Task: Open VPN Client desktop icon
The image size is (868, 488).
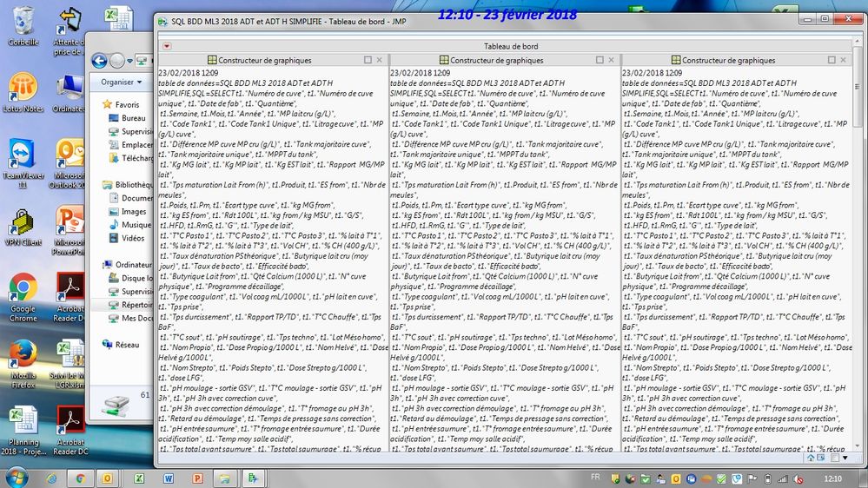Action: pyautogui.click(x=23, y=227)
